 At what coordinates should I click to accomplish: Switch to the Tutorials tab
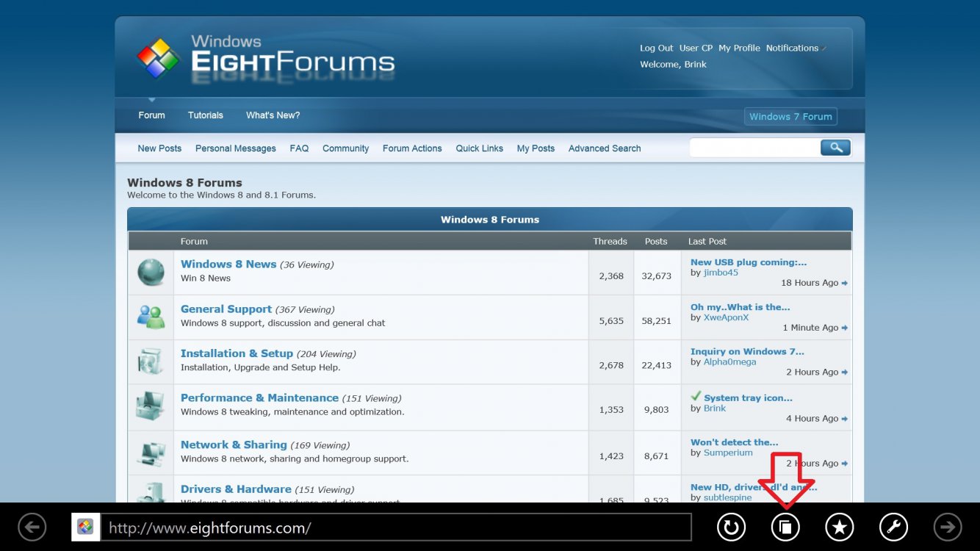click(206, 115)
